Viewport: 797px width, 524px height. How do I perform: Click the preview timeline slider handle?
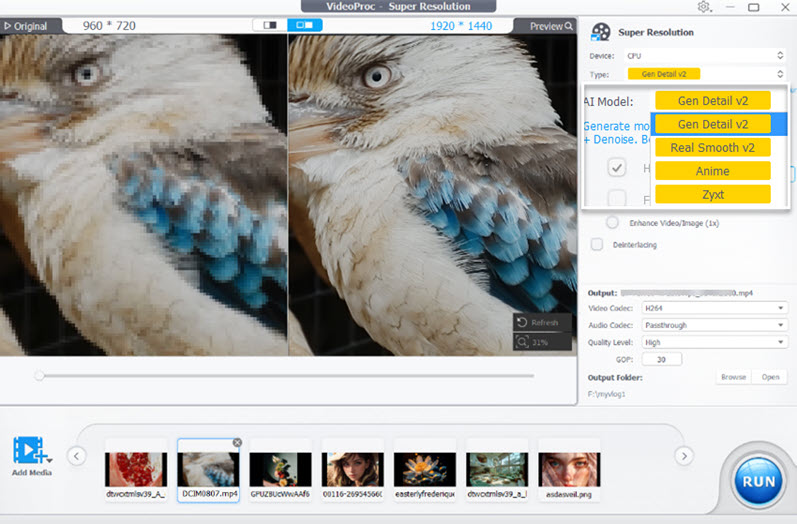coord(39,376)
